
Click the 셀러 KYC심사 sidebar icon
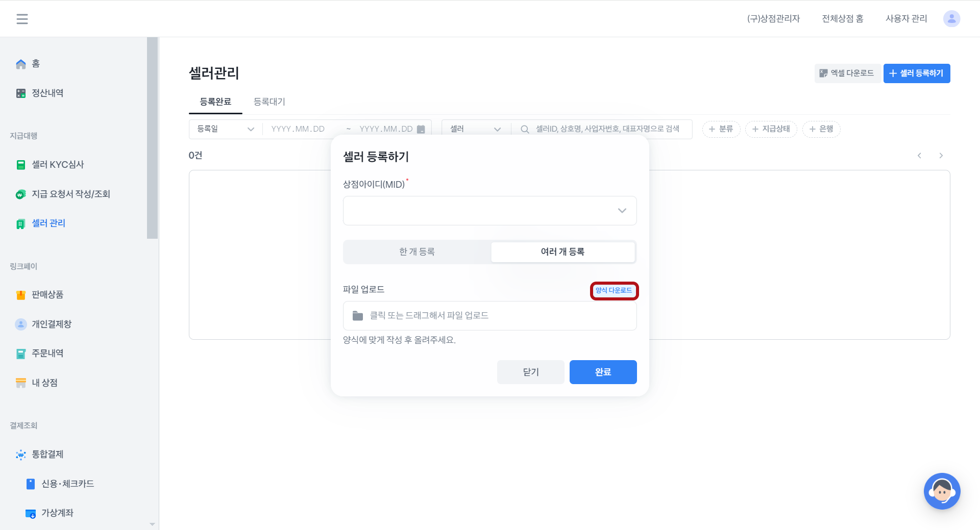(21, 165)
